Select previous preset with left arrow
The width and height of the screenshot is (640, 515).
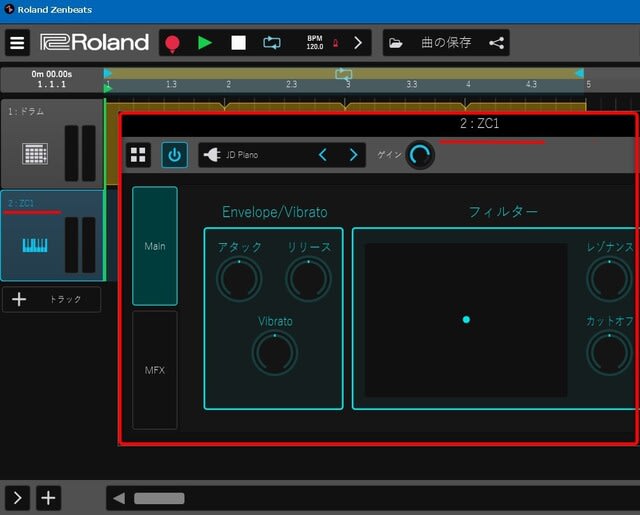point(322,155)
